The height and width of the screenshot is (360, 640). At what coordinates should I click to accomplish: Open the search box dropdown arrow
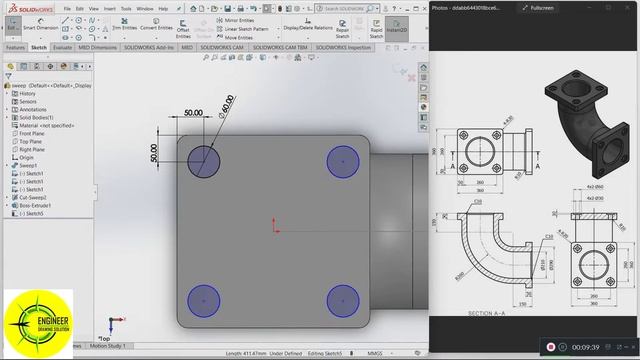[378, 9]
